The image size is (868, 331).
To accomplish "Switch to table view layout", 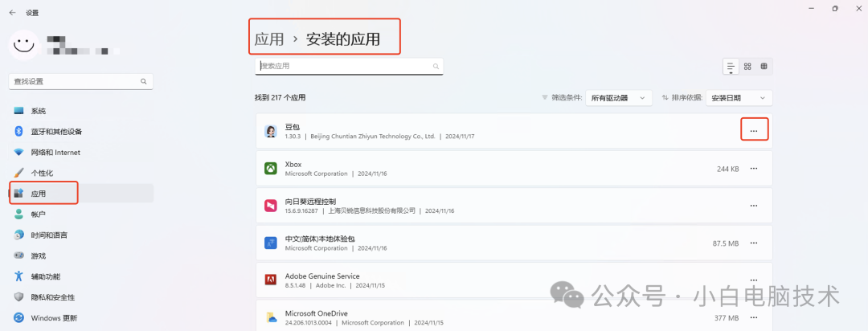I will click(764, 67).
